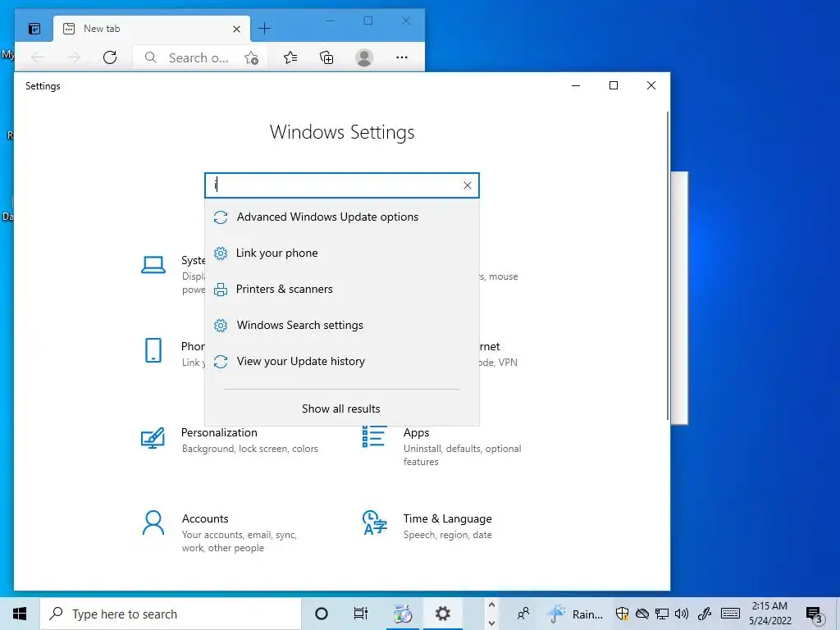Click the taskbar toolbar up arrow
Screen dimensions: 840x630
coord(491,605)
